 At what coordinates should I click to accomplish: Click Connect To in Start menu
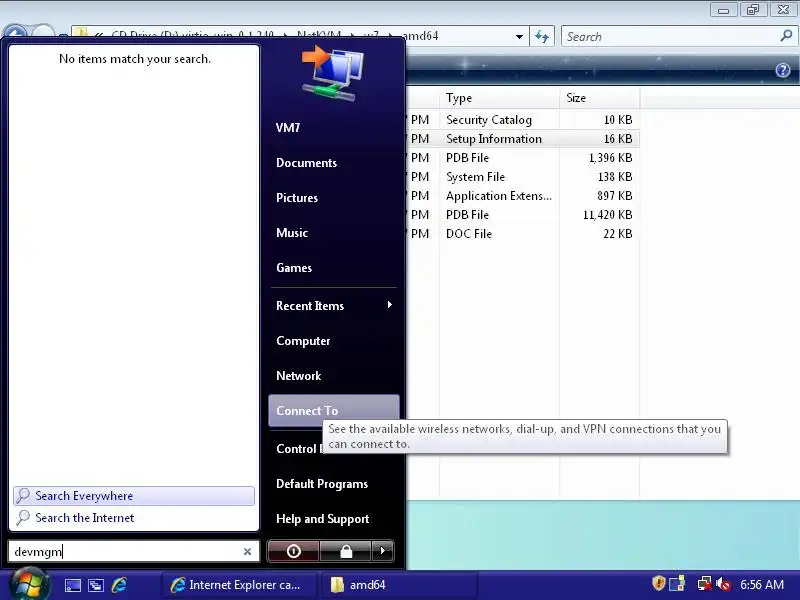(334, 410)
